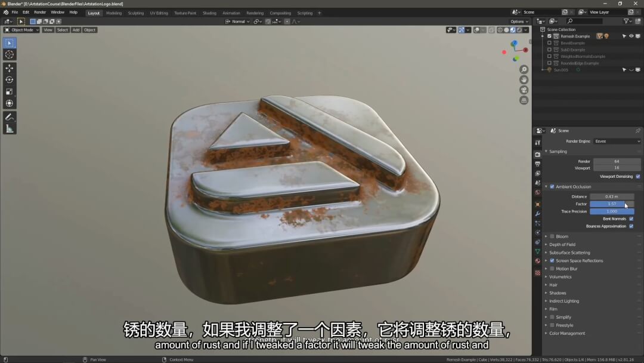Adjust the Ambient Occlusion Factor slider
644x363 pixels.
click(612, 204)
